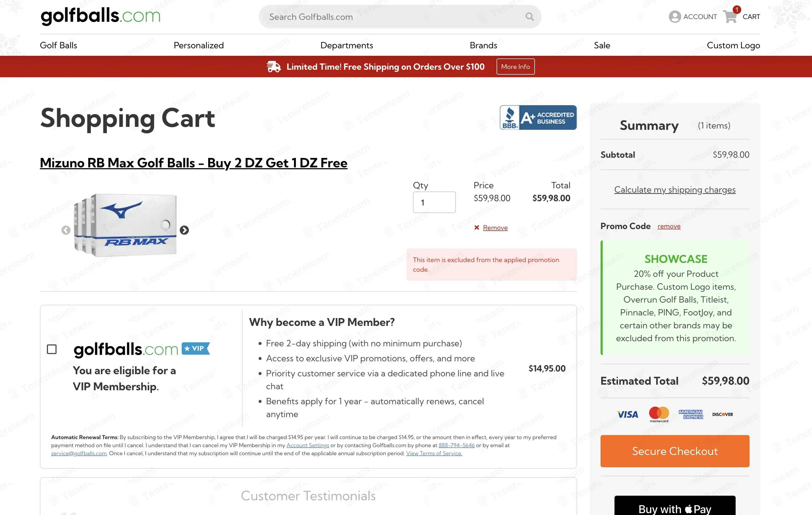Image resolution: width=812 pixels, height=515 pixels.
Task: Open the Sale menu
Action: [602, 45]
